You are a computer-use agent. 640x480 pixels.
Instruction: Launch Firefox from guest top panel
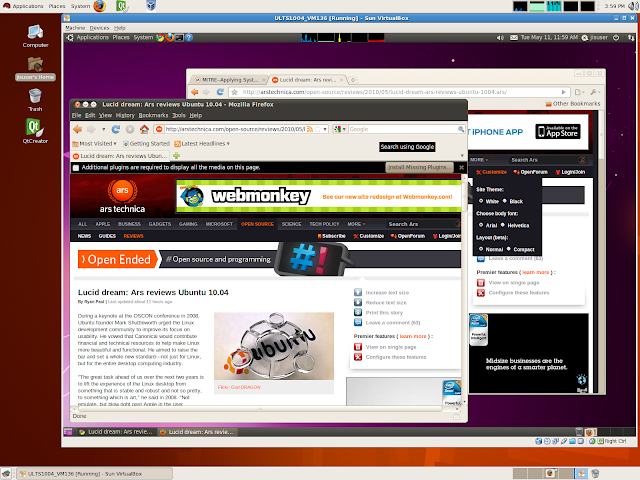169,38
